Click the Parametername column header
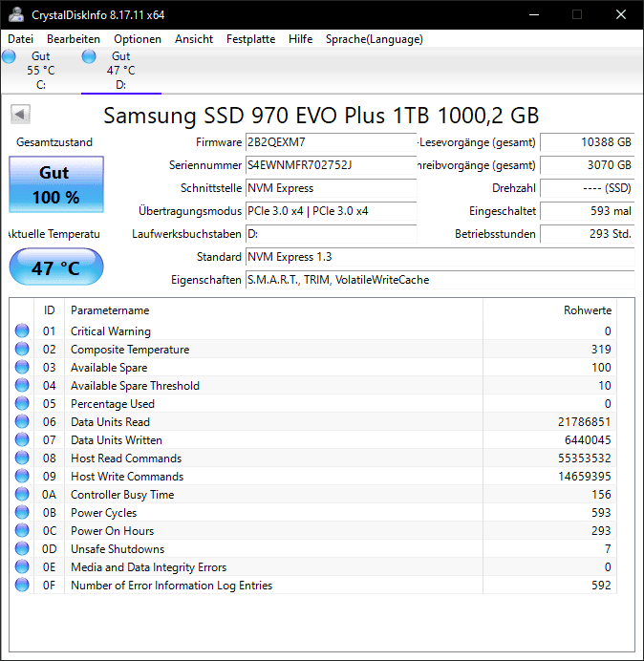 (273, 310)
